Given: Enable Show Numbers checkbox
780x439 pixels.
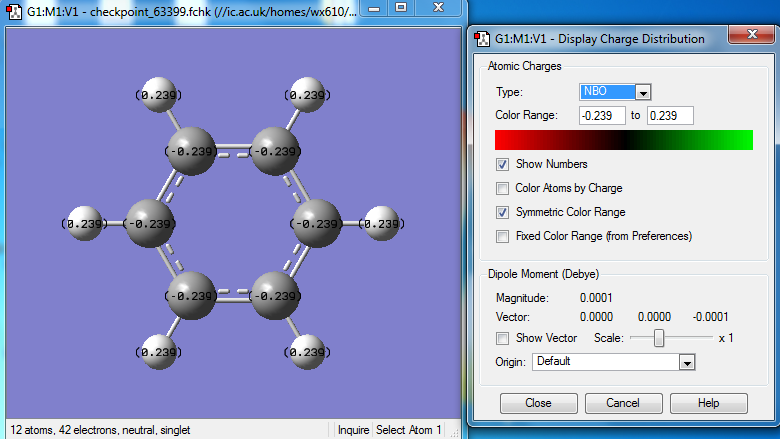Looking at the screenshot, I should tap(502, 164).
